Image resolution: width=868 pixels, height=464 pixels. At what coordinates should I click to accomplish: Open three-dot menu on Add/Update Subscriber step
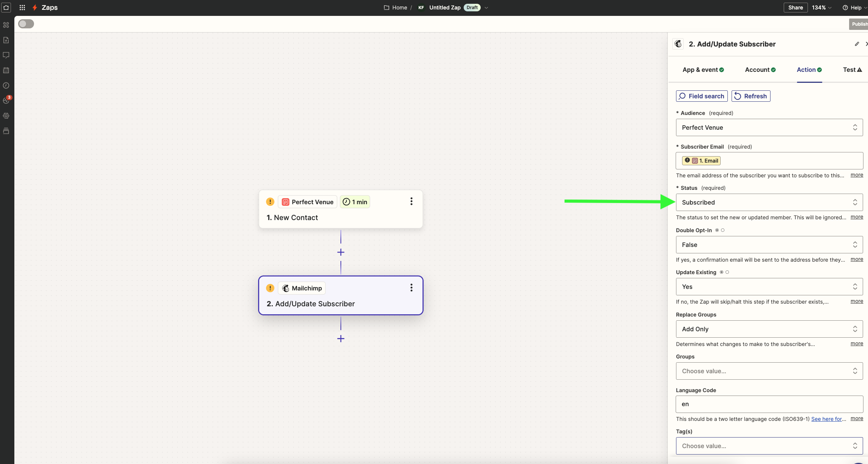point(412,288)
